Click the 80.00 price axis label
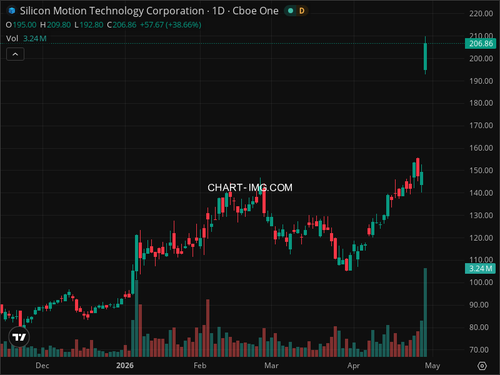 (x=479, y=327)
